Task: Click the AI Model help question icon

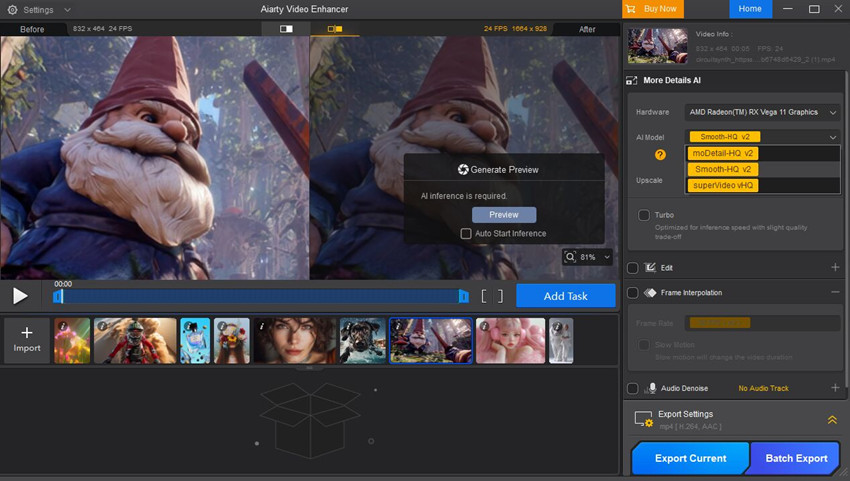Action: click(660, 155)
